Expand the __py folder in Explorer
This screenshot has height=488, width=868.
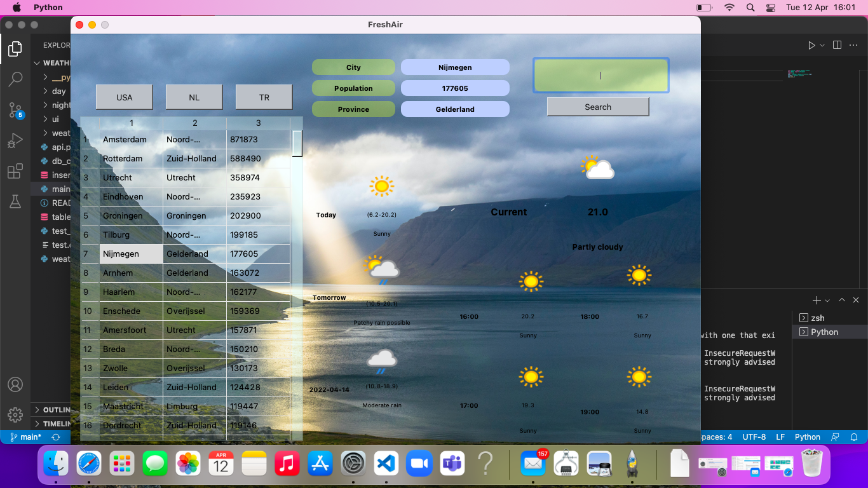tap(52, 77)
